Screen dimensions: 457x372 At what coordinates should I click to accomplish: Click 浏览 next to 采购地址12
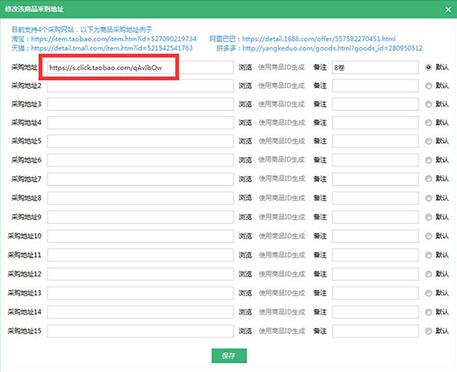click(245, 274)
